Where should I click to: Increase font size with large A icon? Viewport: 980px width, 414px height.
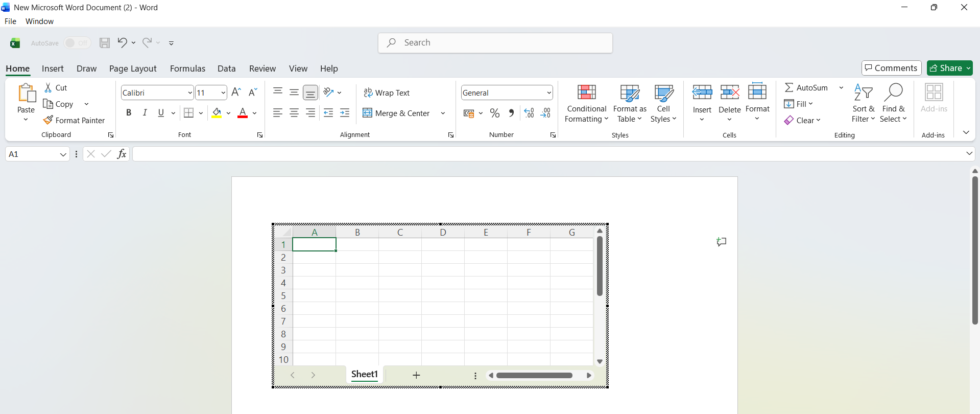[x=236, y=92]
